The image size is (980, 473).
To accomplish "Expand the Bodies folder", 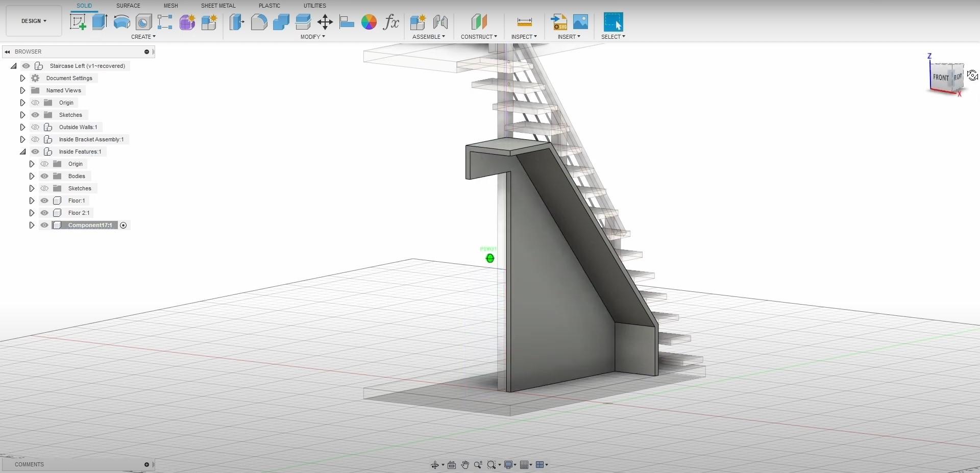I will [x=32, y=176].
